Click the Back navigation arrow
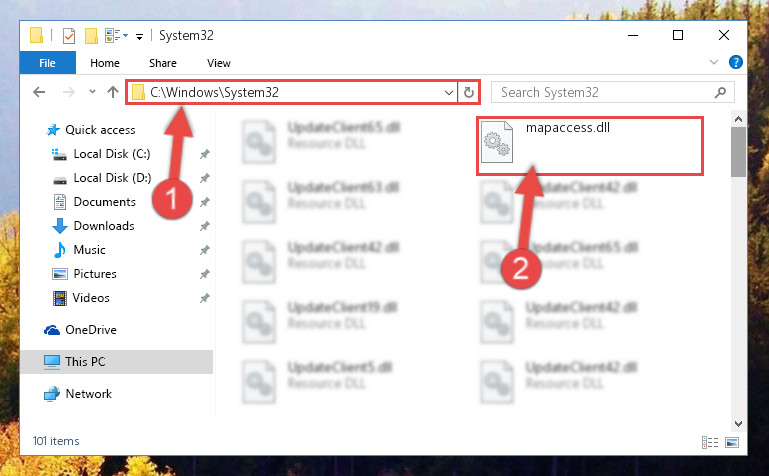Image resolution: width=769 pixels, height=476 pixels. [39, 92]
